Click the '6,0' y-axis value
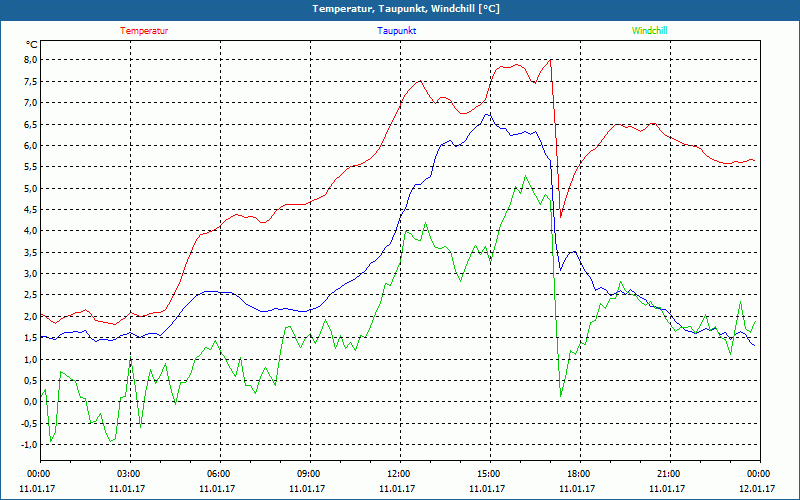Screen dimensions: 800x500 coord(31,145)
